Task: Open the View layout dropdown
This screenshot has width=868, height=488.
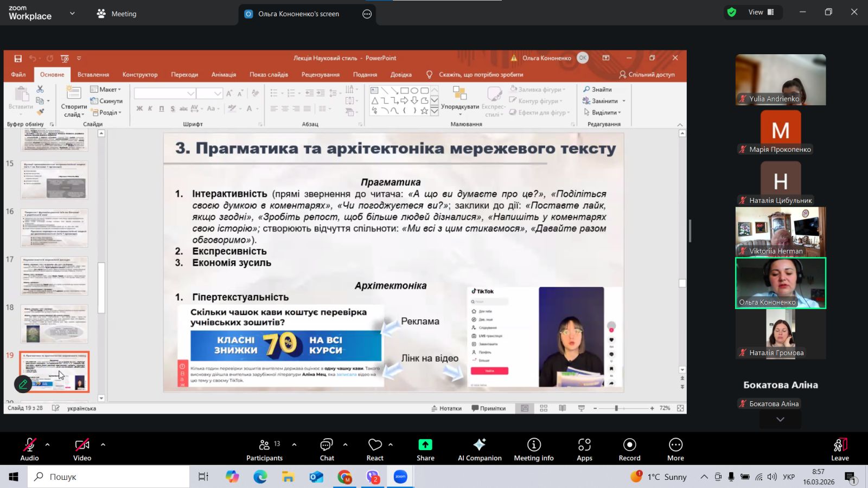Action: (761, 12)
